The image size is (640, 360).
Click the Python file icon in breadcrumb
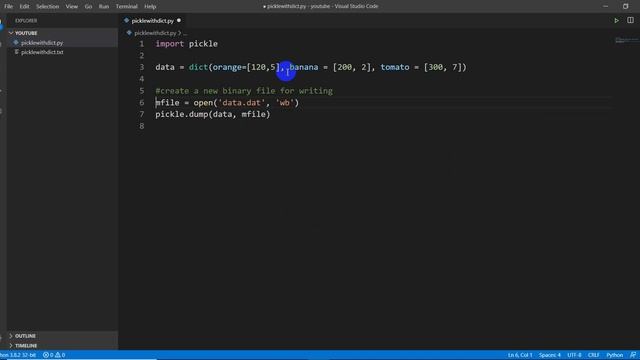pos(129,33)
